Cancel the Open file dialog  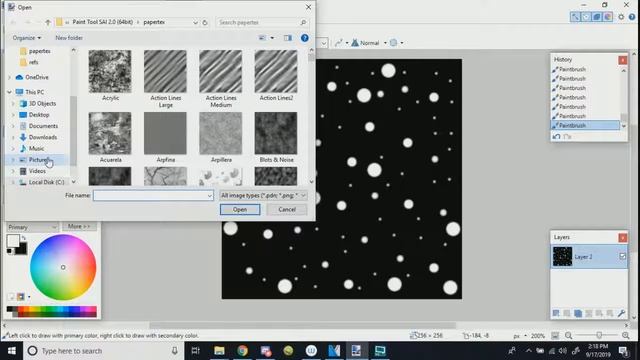pyautogui.click(x=287, y=209)
